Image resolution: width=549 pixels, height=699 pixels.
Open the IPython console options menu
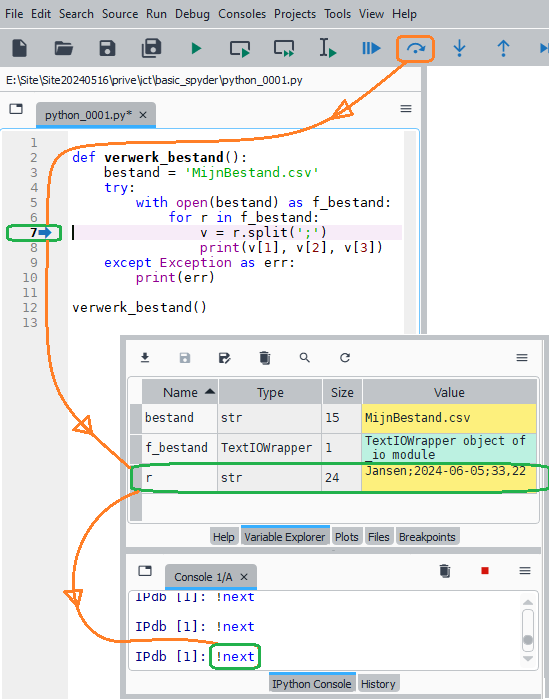[525, 571]
